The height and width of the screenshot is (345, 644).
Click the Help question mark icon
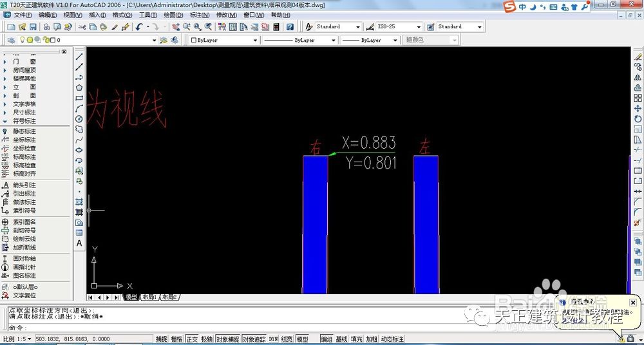click(x=290, y=26)
